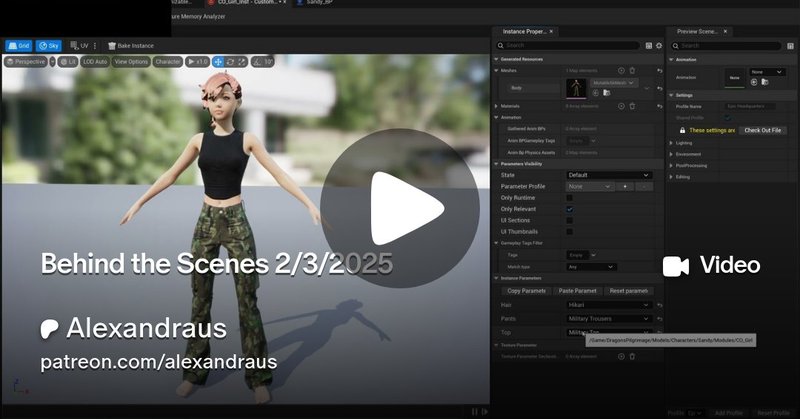Click Bake Instance in the toolbar
This screenshot has width=800, height=419.
131,46
